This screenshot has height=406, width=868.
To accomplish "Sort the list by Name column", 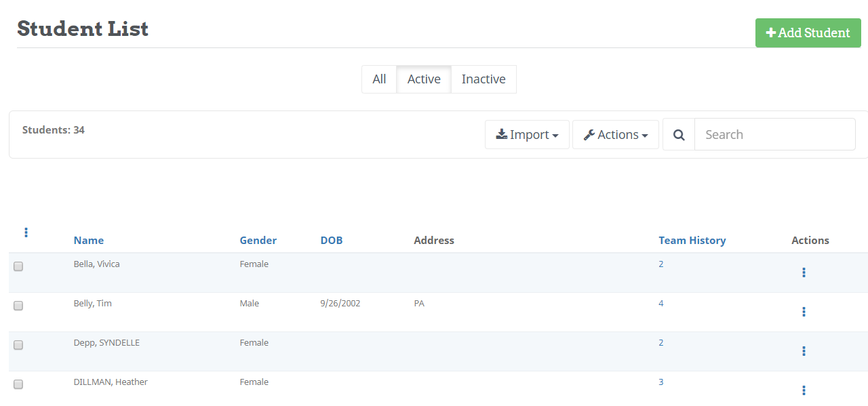I will click(89, 241).
